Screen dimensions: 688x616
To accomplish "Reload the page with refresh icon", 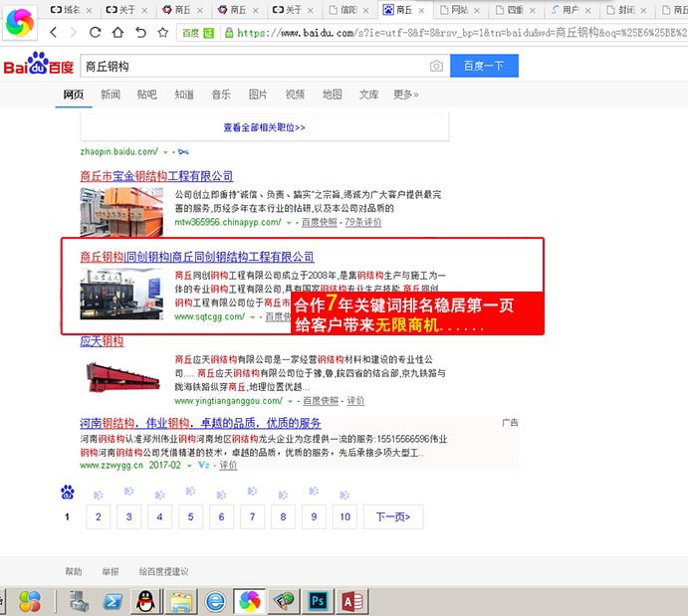I will point(96,32).
